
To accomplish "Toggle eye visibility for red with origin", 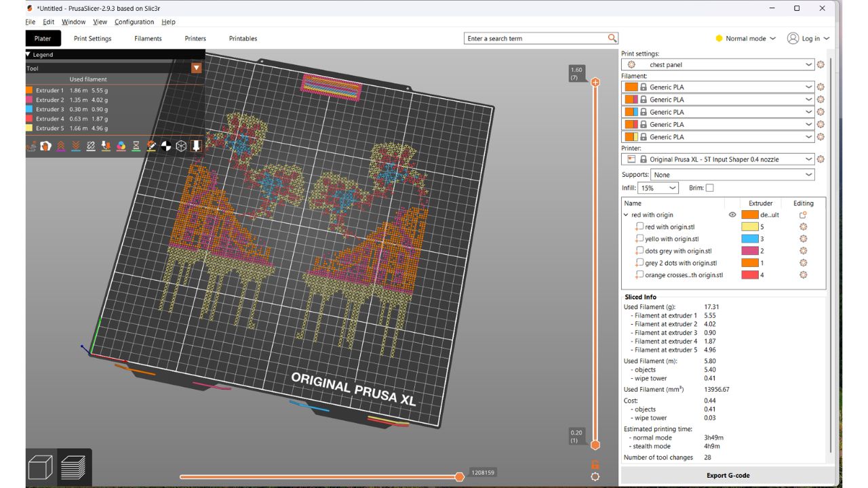I will click(732, 215).
